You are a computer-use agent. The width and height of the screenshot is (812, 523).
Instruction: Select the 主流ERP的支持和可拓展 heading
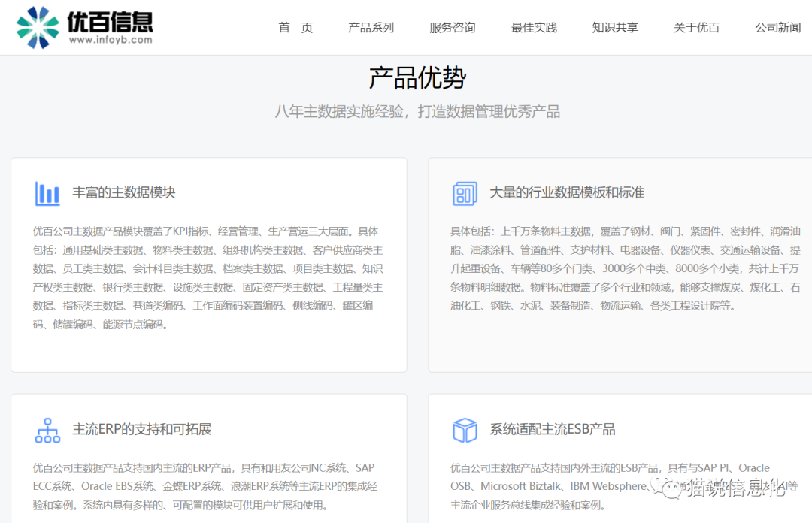142,429
